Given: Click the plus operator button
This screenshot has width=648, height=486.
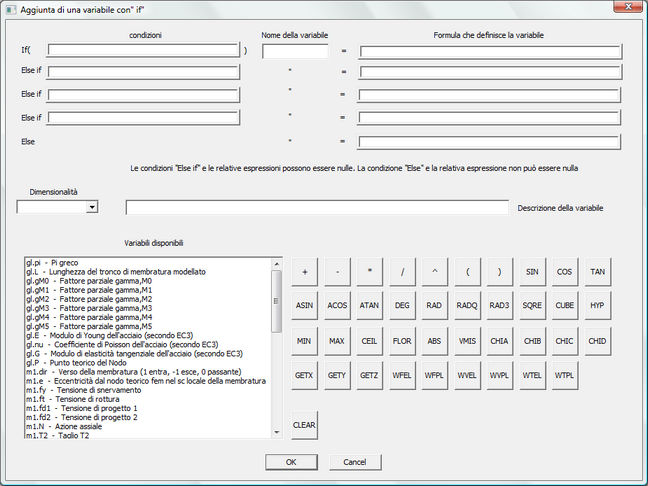Looking at the screenshot, I should point(304,272).
